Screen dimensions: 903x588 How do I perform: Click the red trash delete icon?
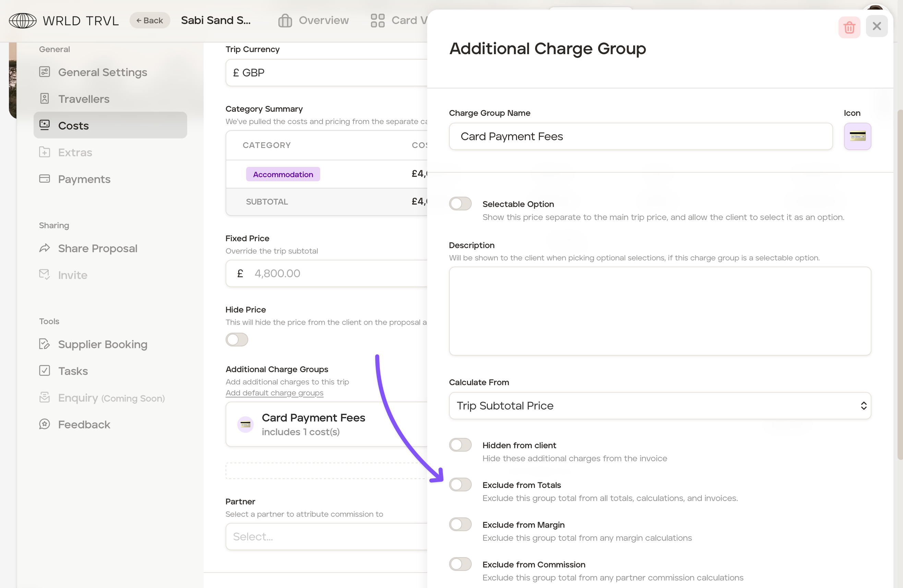pos(849,27)
